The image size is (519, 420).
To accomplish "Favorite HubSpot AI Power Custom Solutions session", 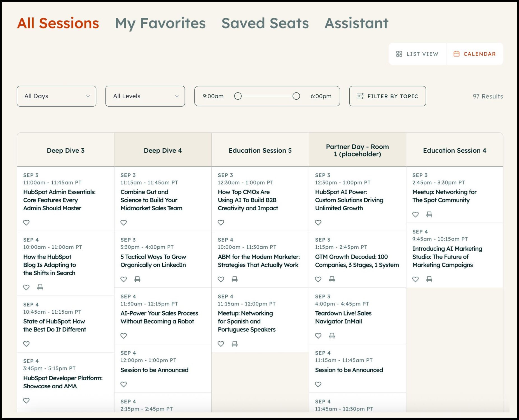I will point(318,223).
